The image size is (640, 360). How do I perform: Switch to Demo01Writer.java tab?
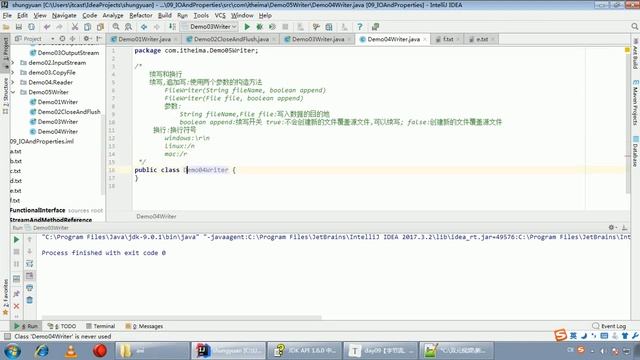click(x=144, y=39)
